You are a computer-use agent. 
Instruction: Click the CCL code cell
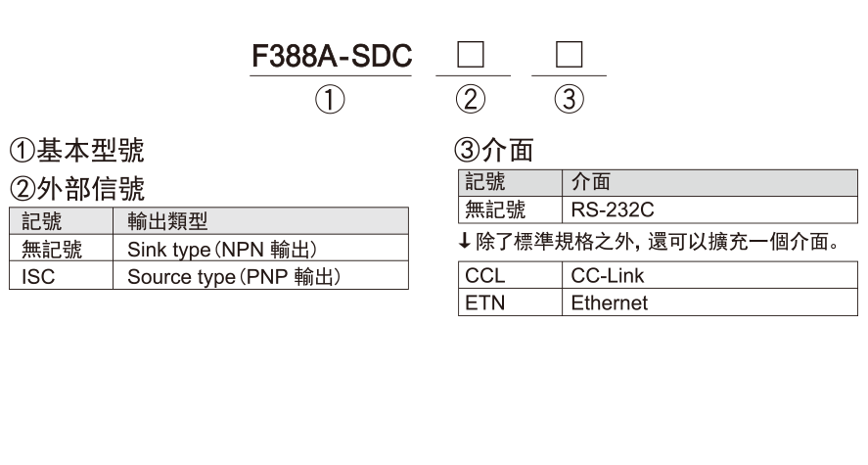511,275
